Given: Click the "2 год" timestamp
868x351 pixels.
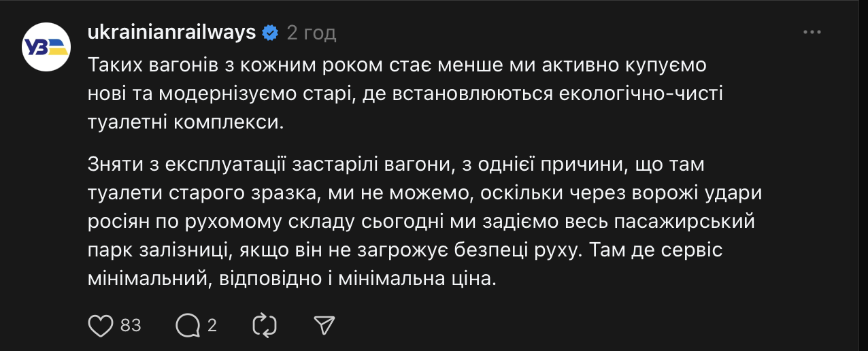Looking at the screenshot, I should tap(312, 33).
